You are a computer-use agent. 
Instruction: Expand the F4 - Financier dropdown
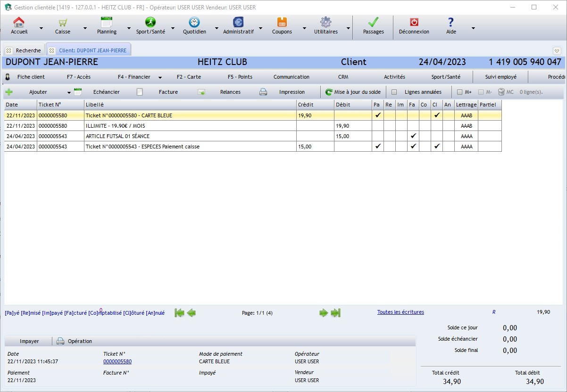click(x=160, y=76)
